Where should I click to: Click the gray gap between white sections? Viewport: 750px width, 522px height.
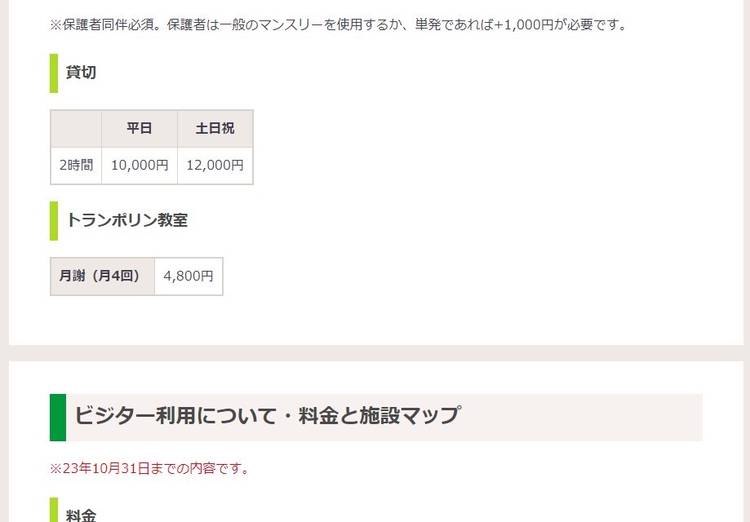[375, 353]
